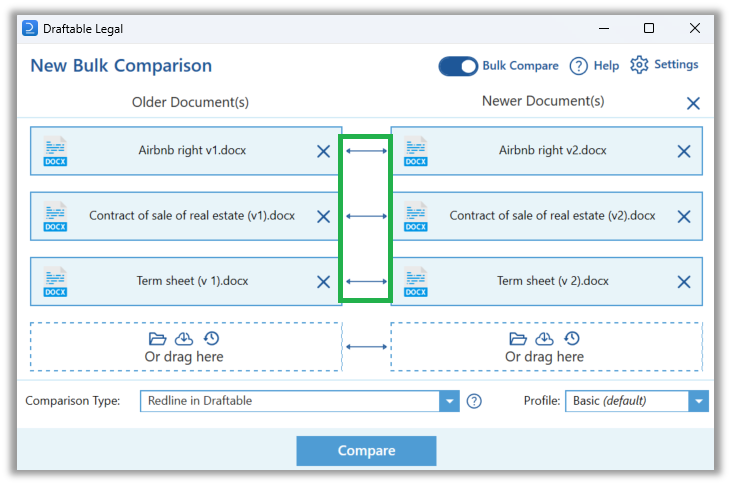The height and width of the screenshot is (485, 731).
Task: Click the Settings label
Action: tap(676, 64)
